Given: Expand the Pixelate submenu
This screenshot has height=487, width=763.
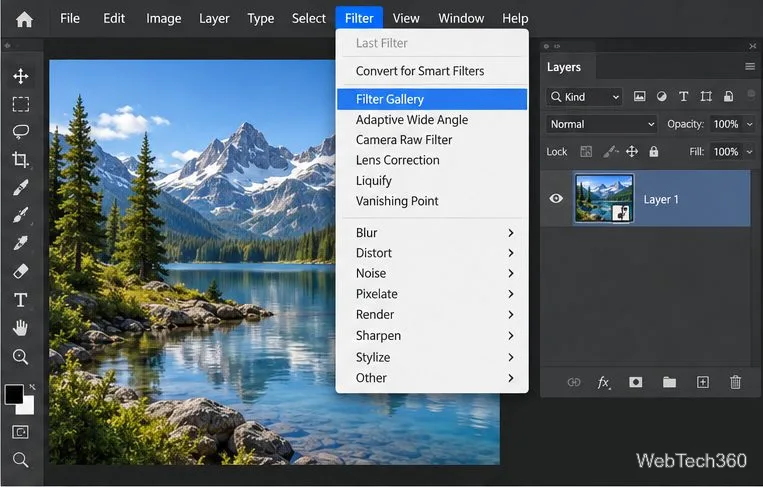Looking at the screenshot, I should click(x=432, y=294).
